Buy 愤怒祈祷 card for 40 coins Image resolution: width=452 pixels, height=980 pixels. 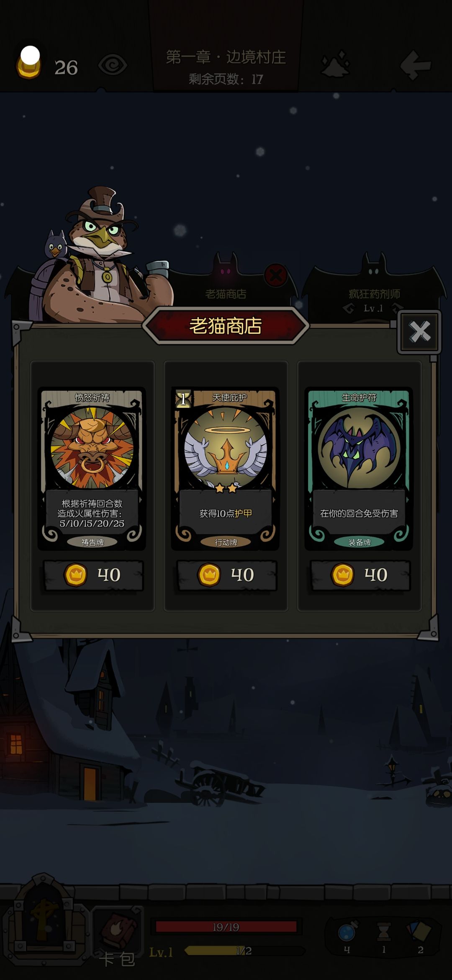[93, 575]
